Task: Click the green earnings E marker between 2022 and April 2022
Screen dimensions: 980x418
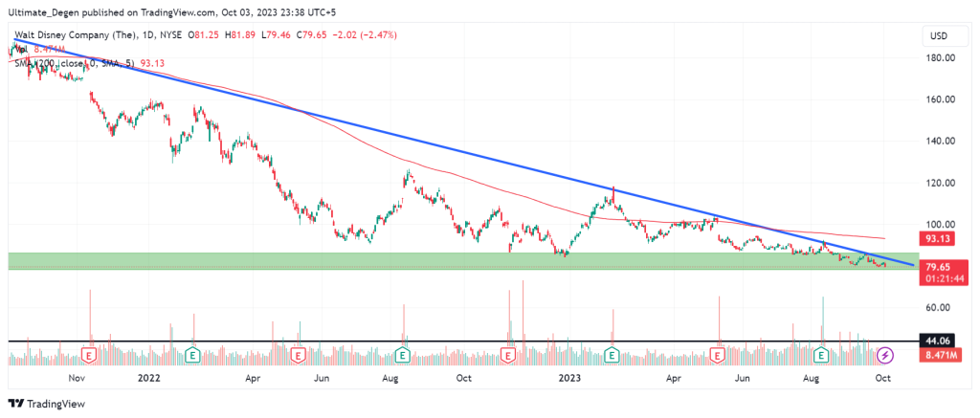Action: tap(193, 356)
